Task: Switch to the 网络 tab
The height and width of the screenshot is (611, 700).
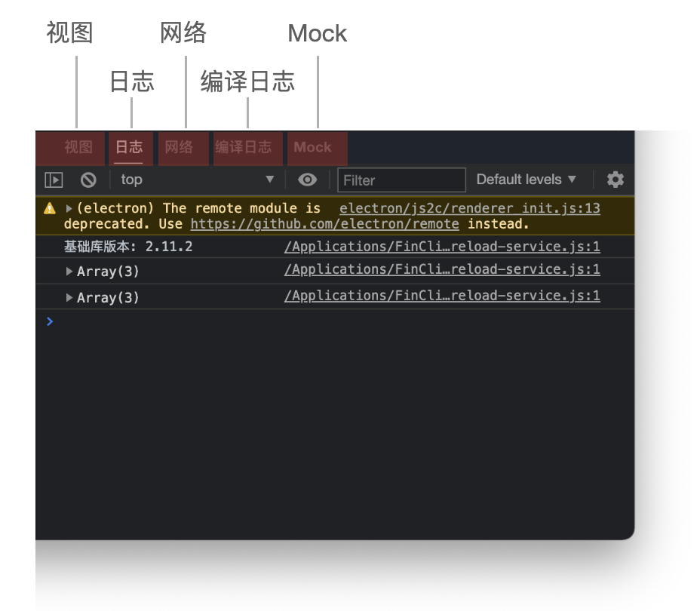Action: pyautogui.click(x=183, y=148)
